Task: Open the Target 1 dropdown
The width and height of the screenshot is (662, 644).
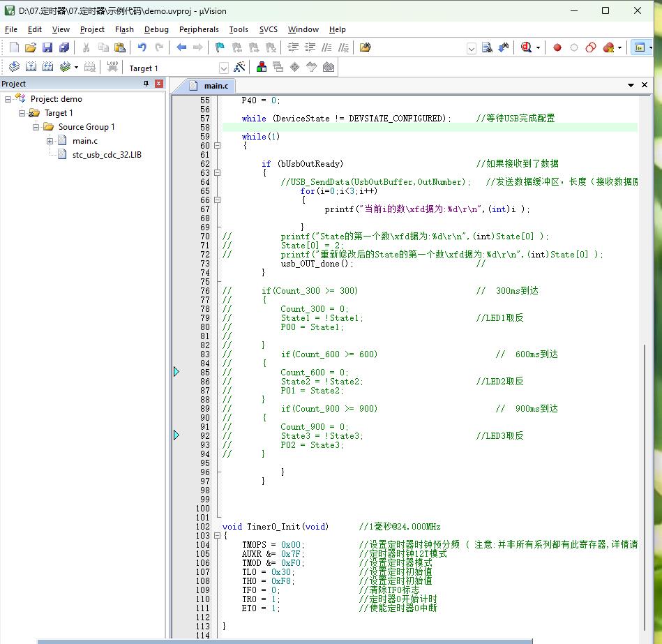Action: (223, 68)
